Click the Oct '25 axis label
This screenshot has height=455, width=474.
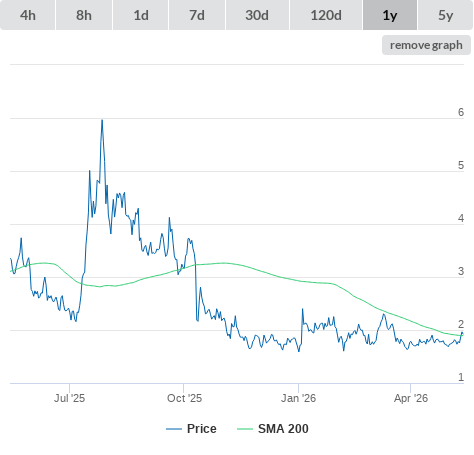click(x=184, y=398)
